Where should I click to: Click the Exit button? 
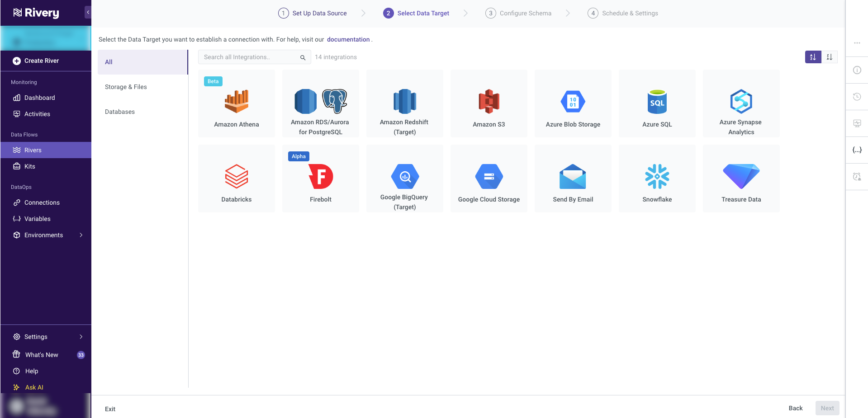pyautogui.click(x=110, y=409)
